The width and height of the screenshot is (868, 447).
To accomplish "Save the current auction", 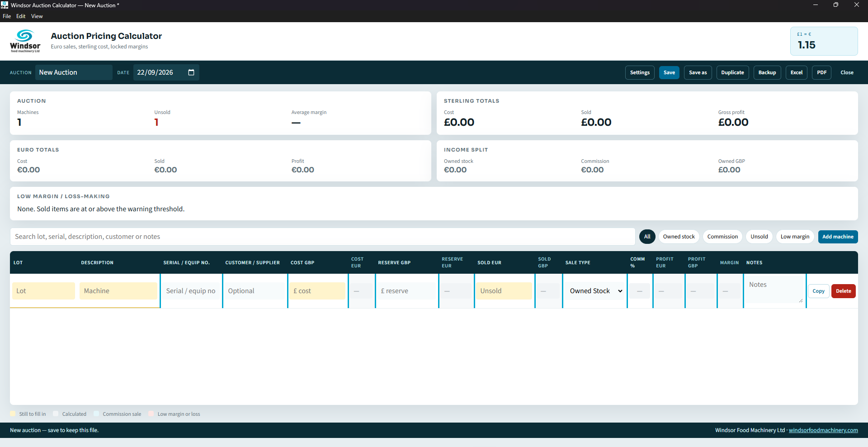I will coord(669,72).
